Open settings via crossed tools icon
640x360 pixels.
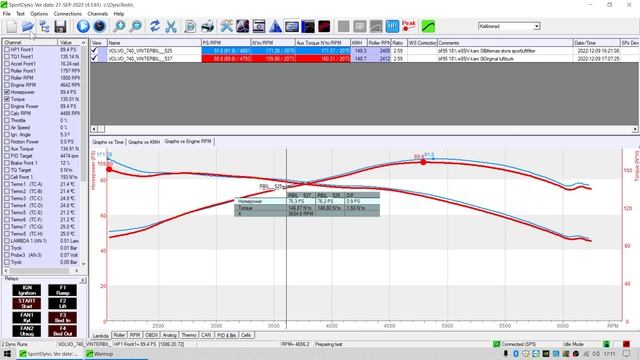point(226,27)
